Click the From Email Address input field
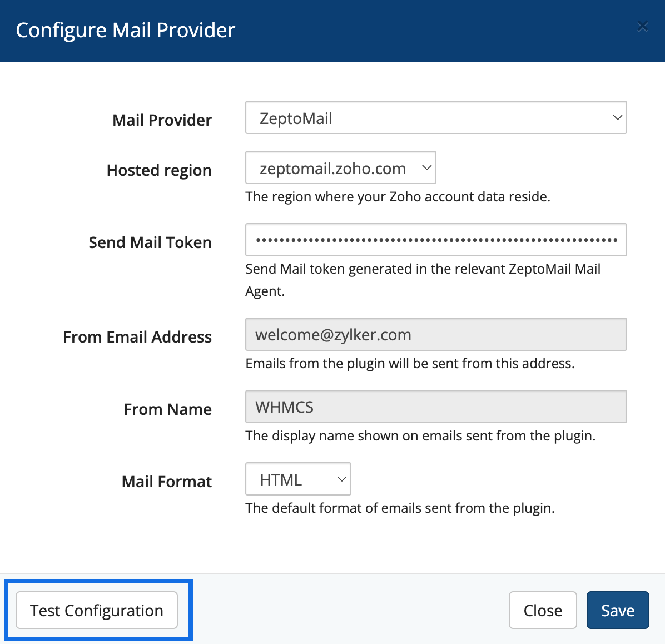The image size is (665, 644). click(x=436, y=335)
